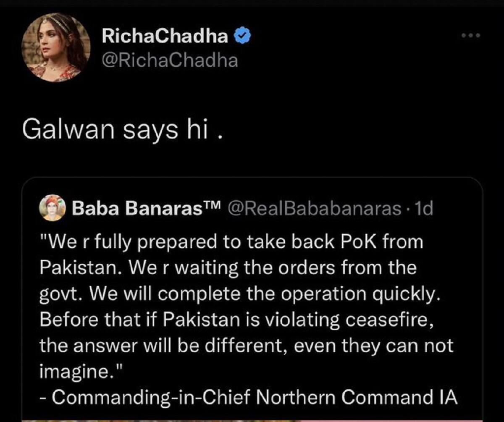Click Baba Banaras's small avatar

(x=52, y=208)
